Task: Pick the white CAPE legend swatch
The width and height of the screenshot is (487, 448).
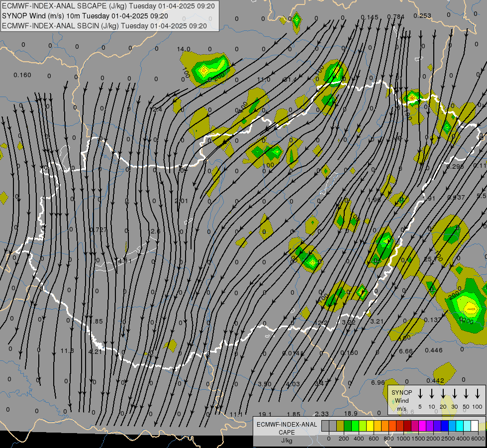Action: [474, 426]
